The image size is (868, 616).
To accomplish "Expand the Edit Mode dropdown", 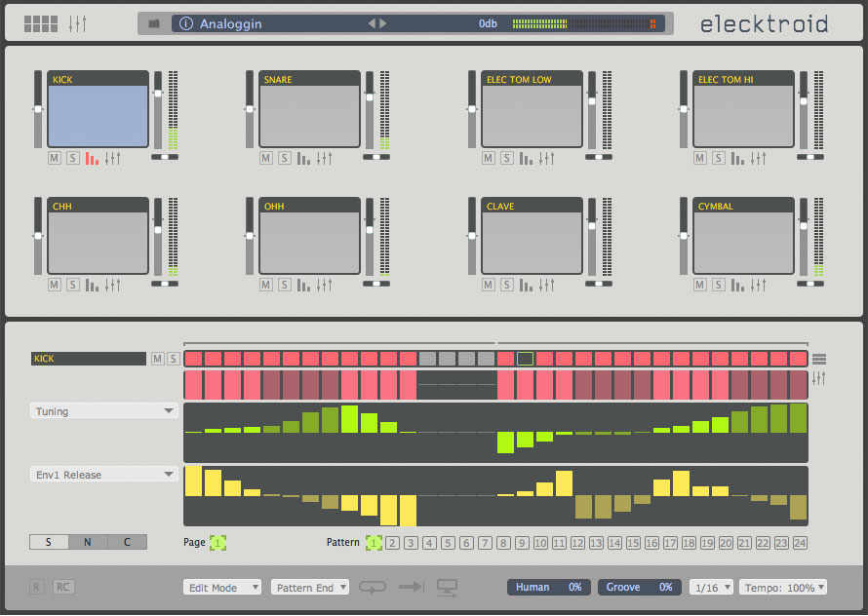I will tap(222, 588).
